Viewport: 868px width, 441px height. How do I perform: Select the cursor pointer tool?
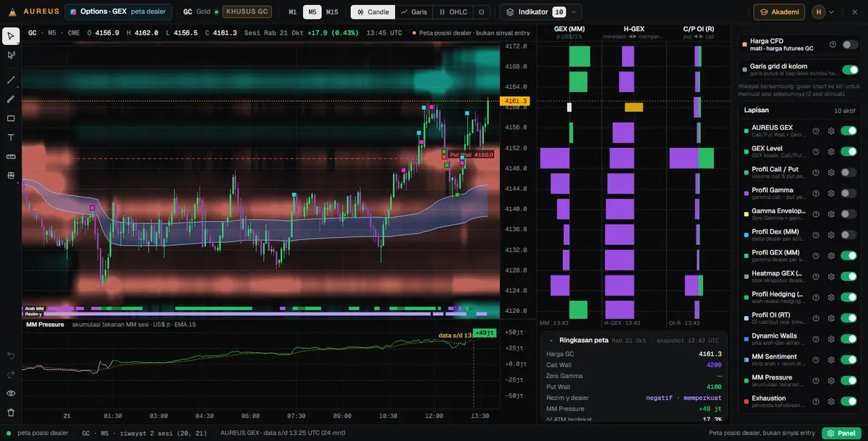coord(11,35)
